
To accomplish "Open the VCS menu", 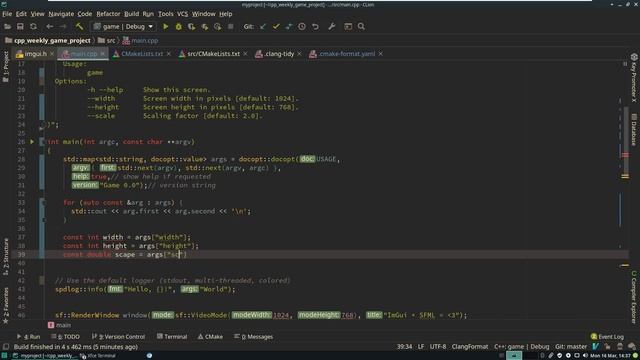I will point(182,14).
